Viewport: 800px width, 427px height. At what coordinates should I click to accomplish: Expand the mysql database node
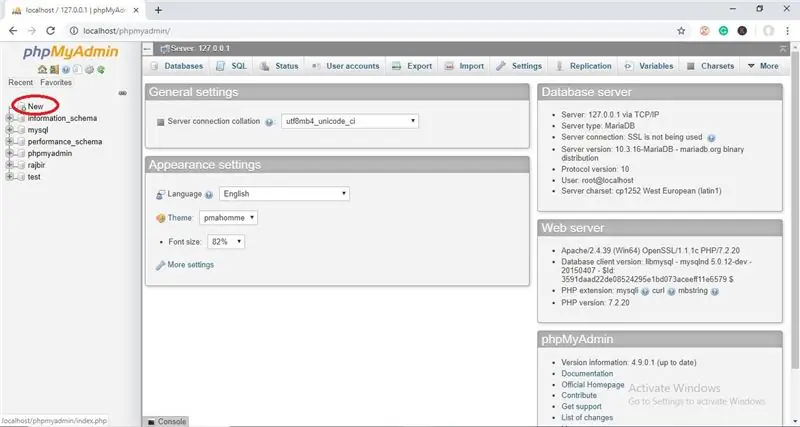tap(9, 130)
